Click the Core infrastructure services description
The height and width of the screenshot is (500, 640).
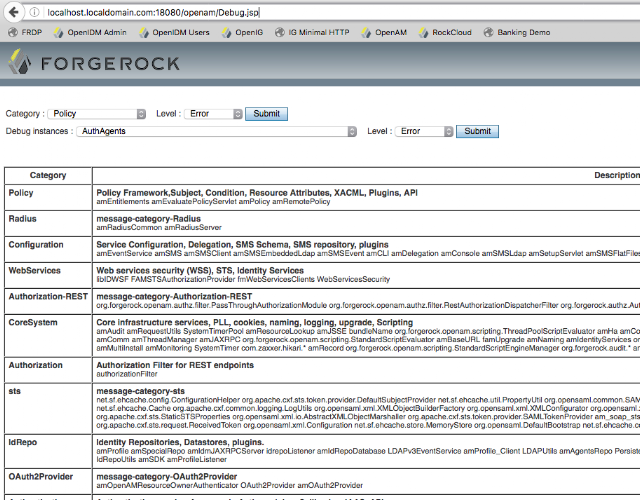pos(255,322)
